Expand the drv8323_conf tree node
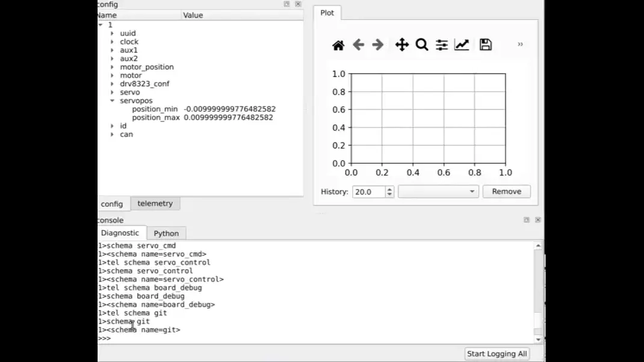The height and width of the screenshot is (362, 644). click(113, 84)
